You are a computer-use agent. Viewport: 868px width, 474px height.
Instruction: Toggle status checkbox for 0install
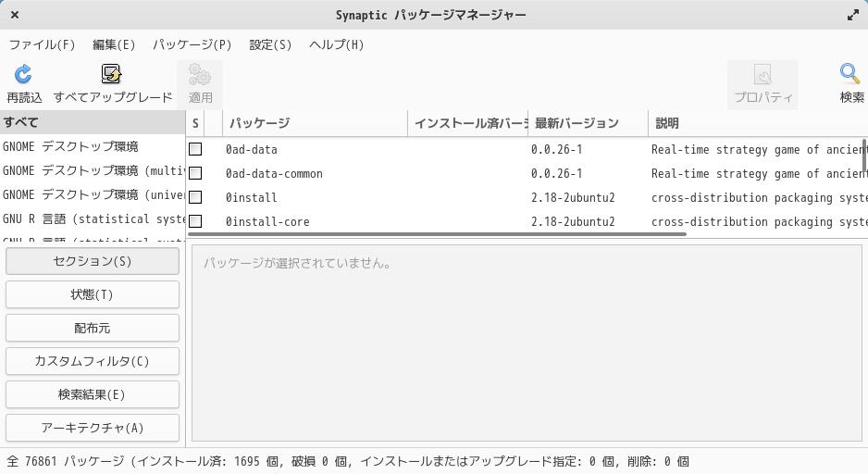click(x=195, y=197)
